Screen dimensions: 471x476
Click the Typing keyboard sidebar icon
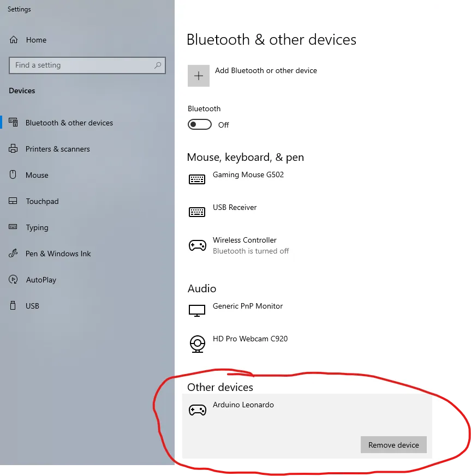pyautogui.click(x=13, y=227)
